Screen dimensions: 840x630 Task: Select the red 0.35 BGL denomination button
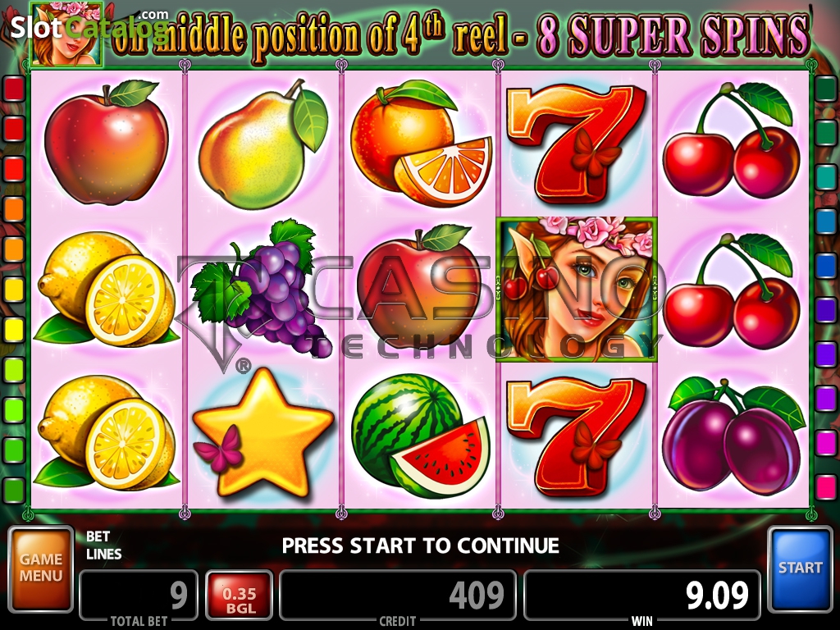[240, 596]
